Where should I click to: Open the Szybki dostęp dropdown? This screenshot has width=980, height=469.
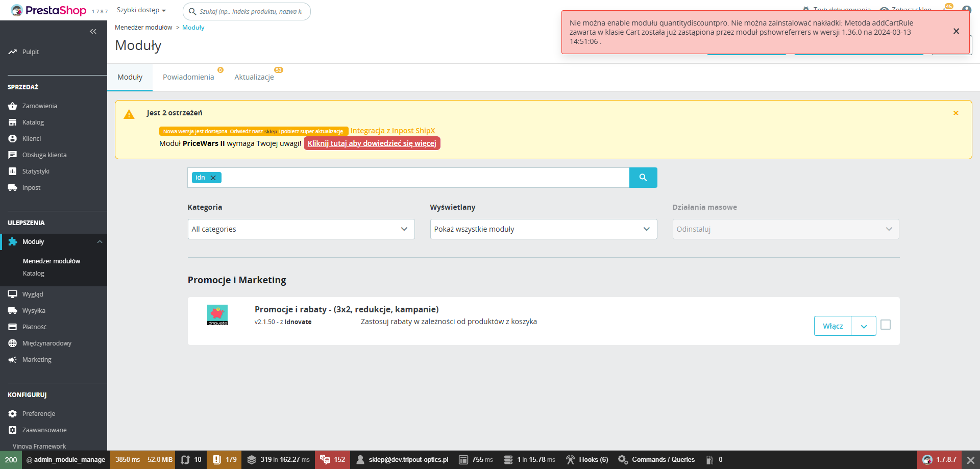point(141,10)
